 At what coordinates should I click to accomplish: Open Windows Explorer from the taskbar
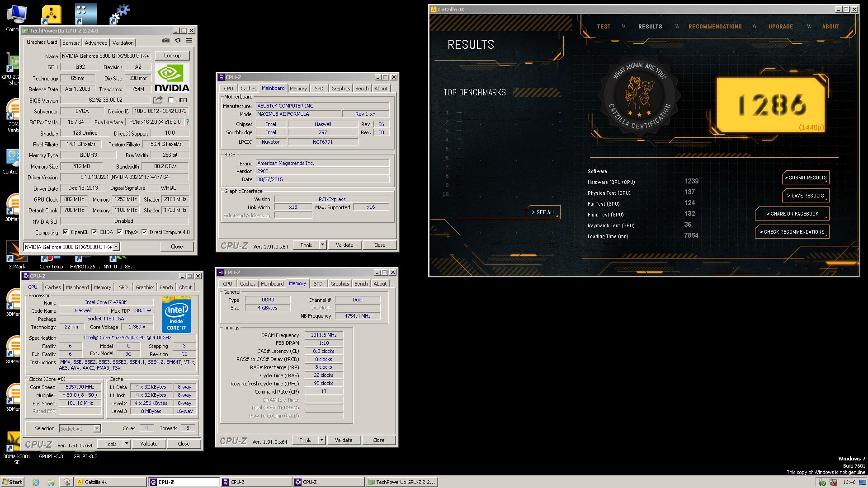tap(51, 482)
